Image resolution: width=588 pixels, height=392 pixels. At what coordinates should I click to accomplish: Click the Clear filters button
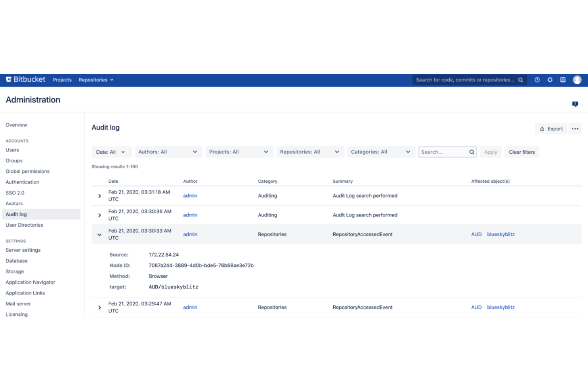tap(522, 152)
